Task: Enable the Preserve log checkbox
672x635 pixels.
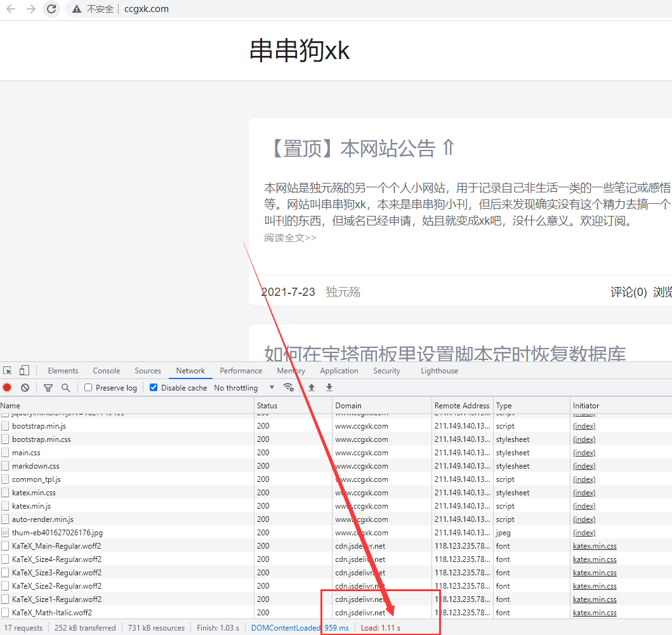Action: coord(89,387)
